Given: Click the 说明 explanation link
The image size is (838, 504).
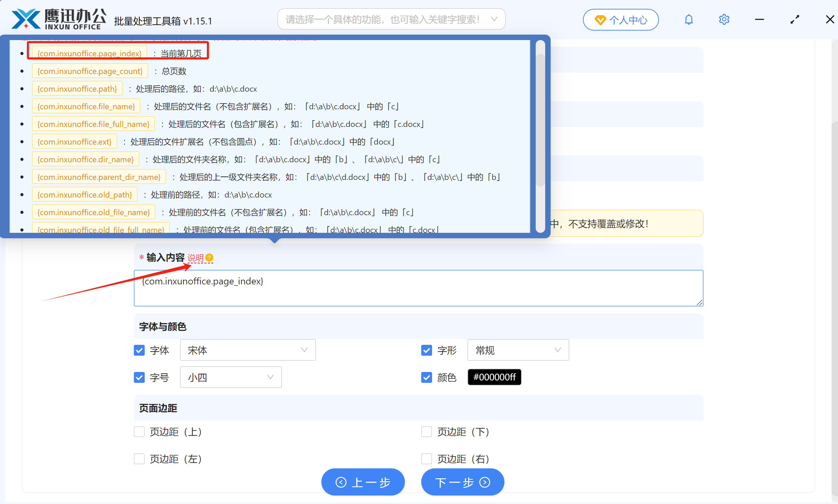Looking at the screenshot, I should 195,258.
